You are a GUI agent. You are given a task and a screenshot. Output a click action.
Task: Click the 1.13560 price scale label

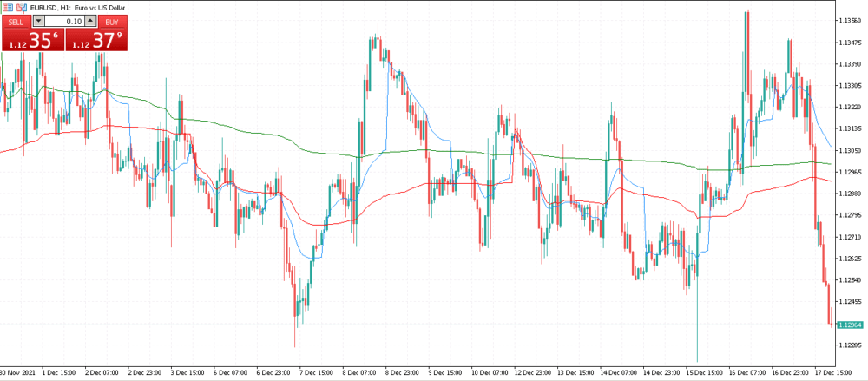[x=848, y=21]
